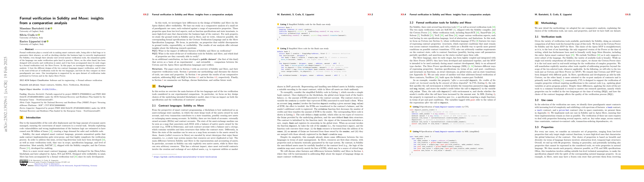Click page number XX:3
The width and height of the screenshot is (644, 182).
pyautogui.click(x=370, y=14)
